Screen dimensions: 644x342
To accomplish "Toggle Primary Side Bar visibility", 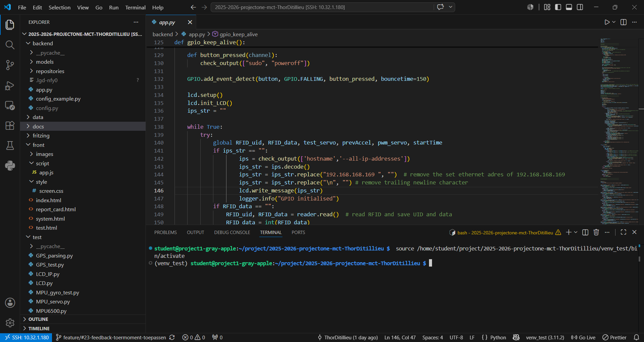I will (558, 7).
